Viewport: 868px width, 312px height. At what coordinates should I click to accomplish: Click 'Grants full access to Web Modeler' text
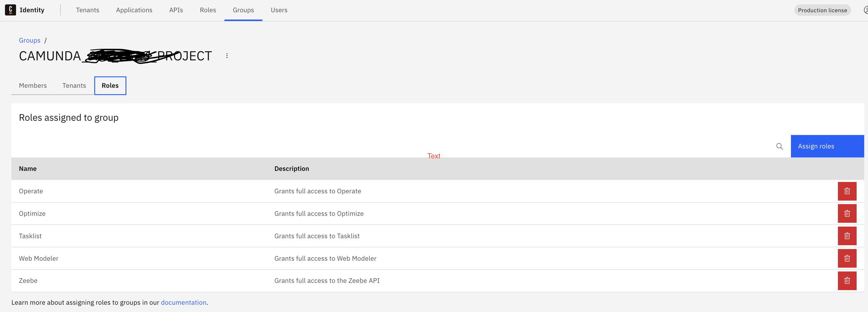pos(325,258)
